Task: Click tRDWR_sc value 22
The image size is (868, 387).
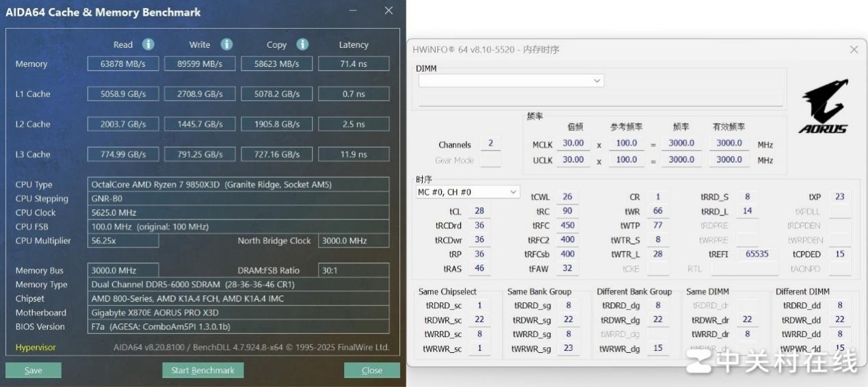Action: (479, 320)
